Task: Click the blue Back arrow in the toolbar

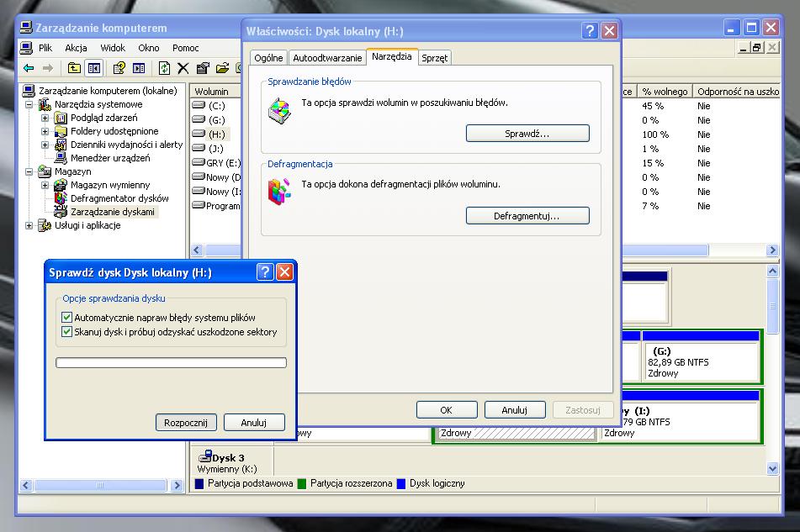Action: (29, 68)
